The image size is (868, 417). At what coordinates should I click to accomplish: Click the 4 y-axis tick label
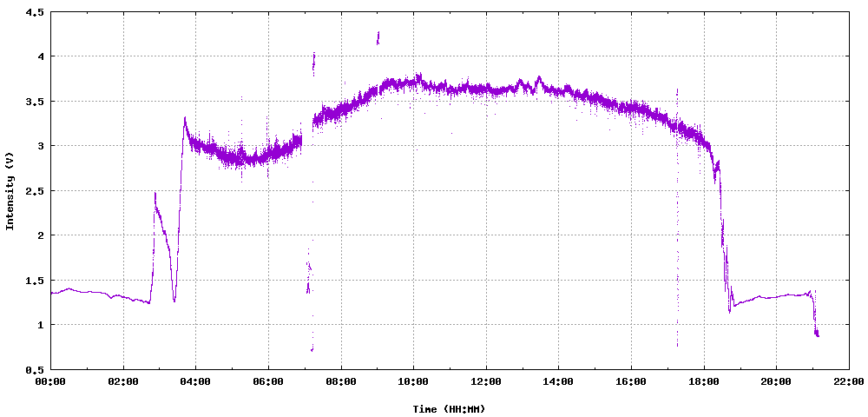click(x=41, y=56)
